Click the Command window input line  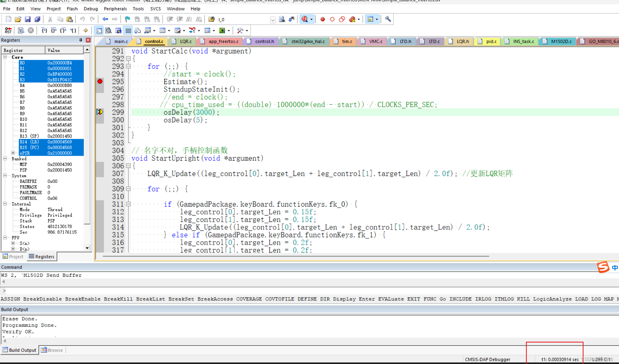pyautogui.click(x=309, y=291)
